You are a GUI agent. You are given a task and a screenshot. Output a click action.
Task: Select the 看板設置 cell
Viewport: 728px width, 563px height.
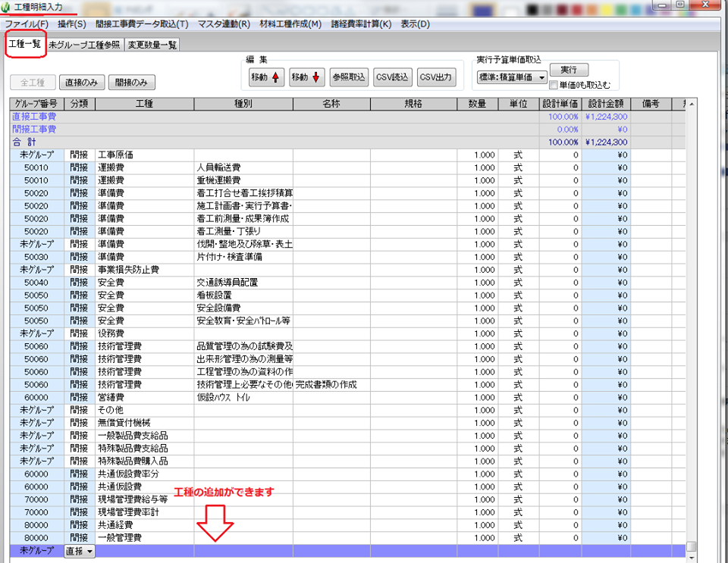click(x=243, y=296)
